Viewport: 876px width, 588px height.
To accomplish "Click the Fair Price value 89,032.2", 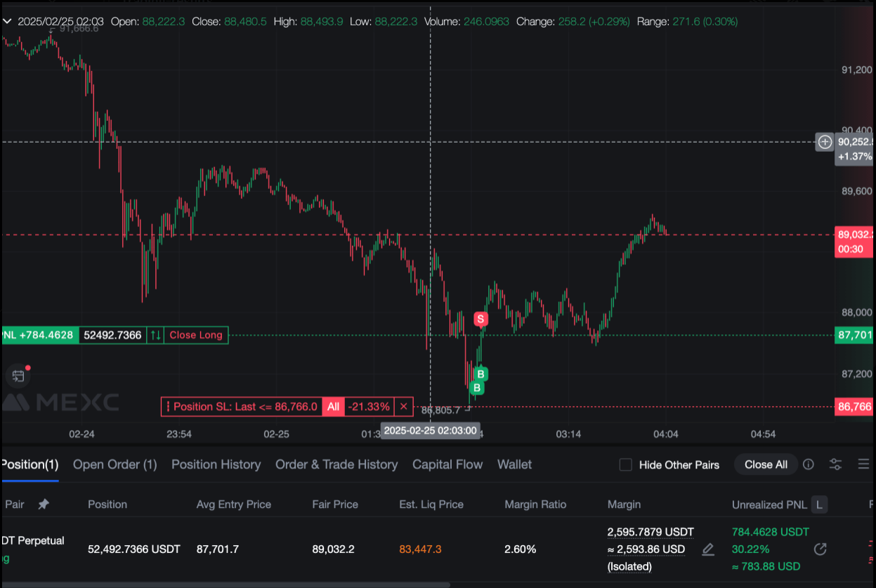I will tap(334, 549).
